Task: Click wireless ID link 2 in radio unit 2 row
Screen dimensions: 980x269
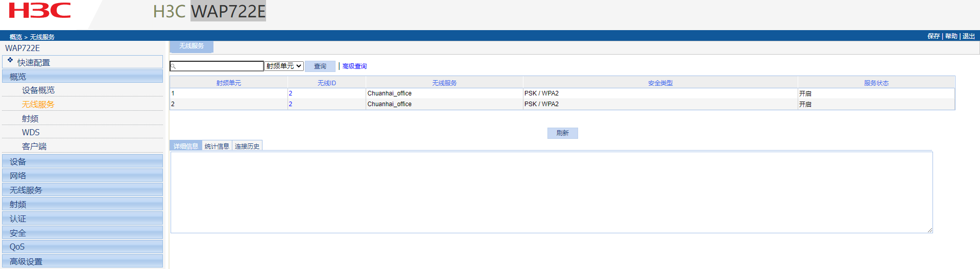Action: tap(291, 104)
